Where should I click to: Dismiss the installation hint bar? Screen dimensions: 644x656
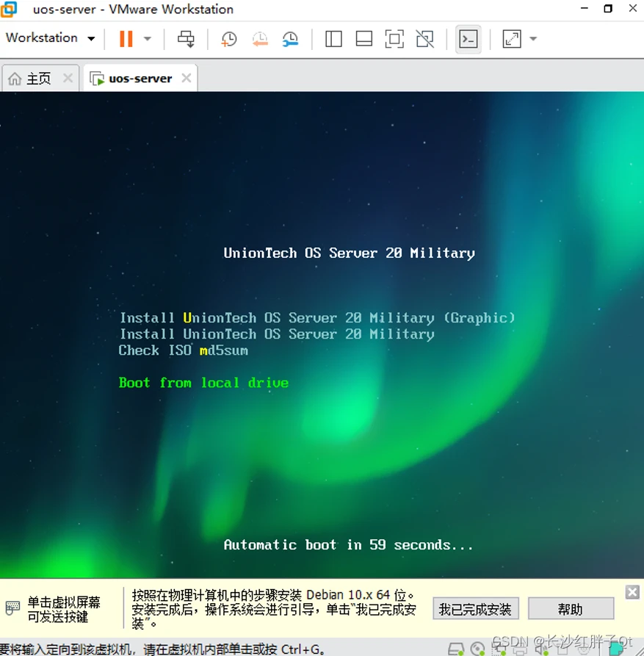coord(632,592)
